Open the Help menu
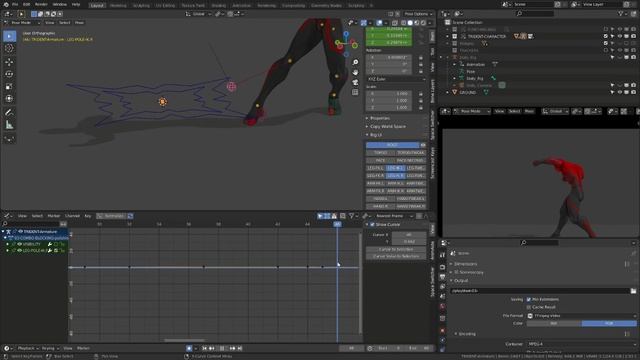The width and height of the screenshot is (640, 360). point(76,4)
